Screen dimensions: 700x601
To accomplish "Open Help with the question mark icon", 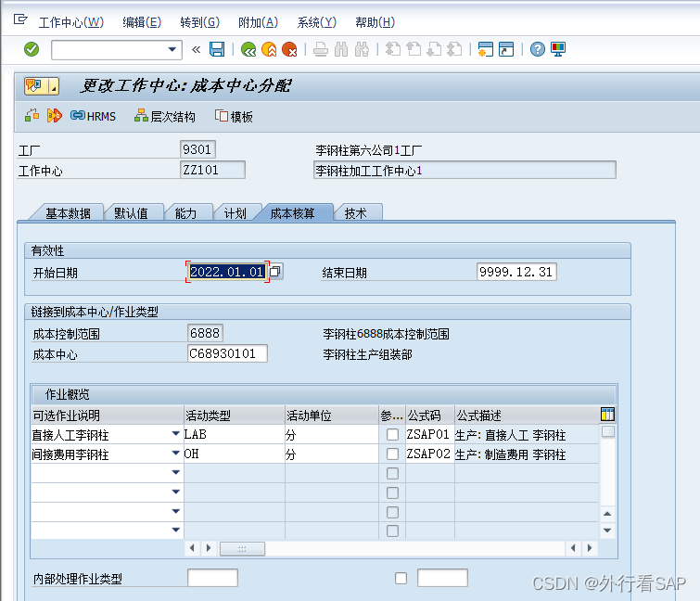I will point(537,49).
